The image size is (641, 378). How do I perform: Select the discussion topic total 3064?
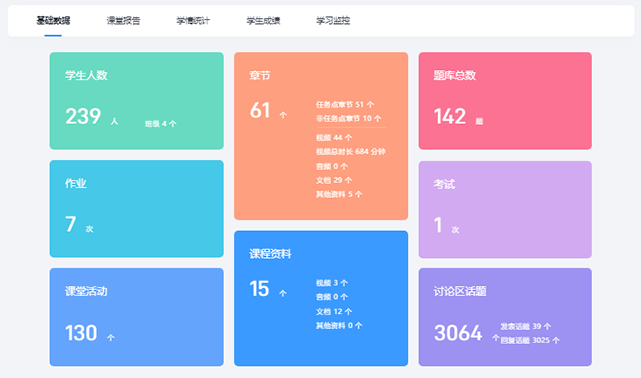click(458, 333)
